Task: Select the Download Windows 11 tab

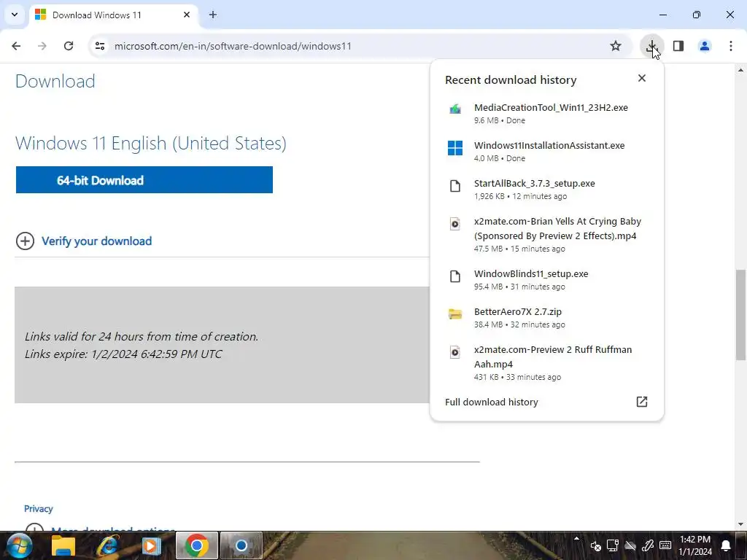Action: [x=113, y=15]
